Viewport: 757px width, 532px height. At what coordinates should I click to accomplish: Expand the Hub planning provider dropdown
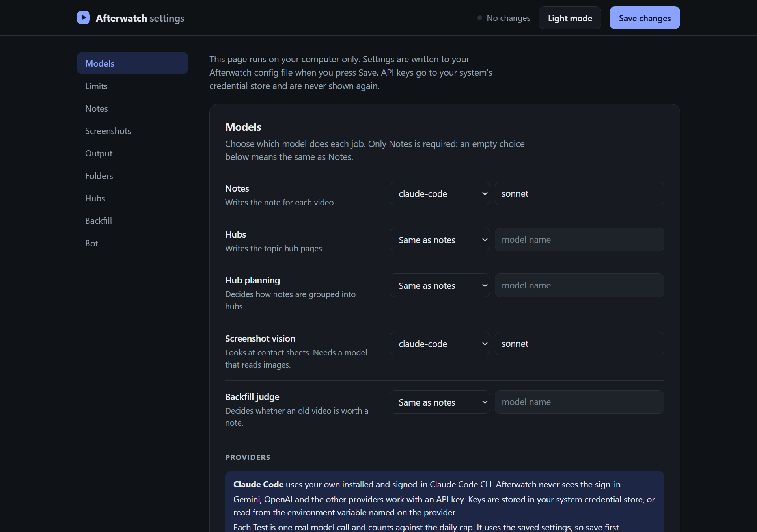coord(440,285)
